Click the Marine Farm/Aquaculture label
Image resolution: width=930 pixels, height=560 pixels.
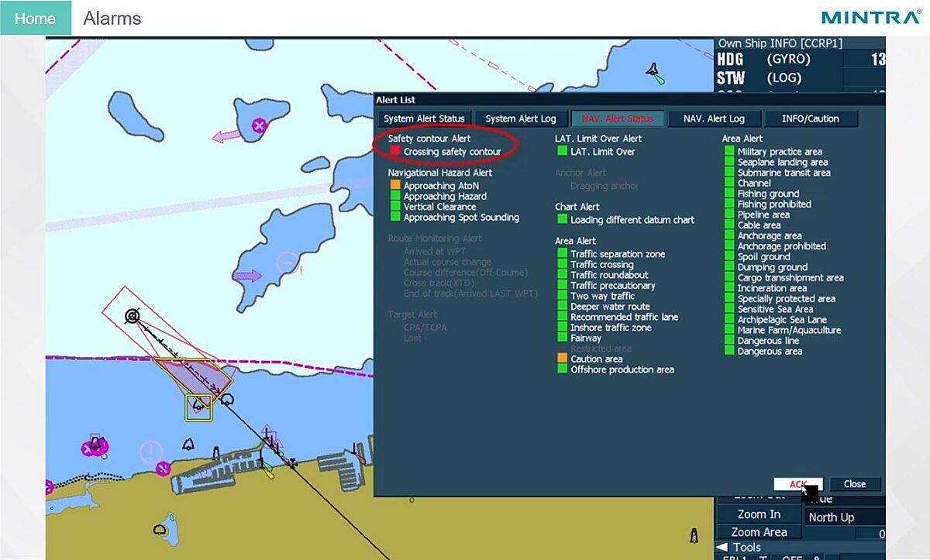pyautogui.click(x=789, y=330)
